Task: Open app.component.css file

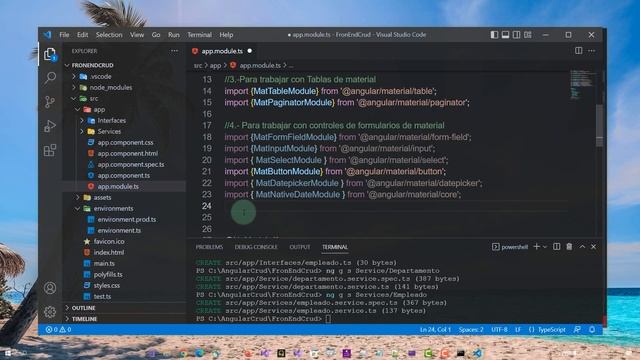Action: 125,142
